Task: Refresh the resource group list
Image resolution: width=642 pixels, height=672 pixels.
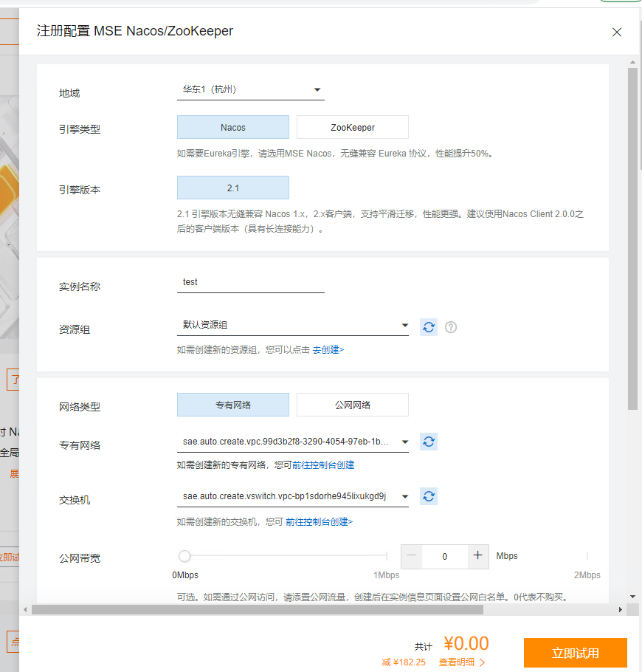Action: coord(429,326)
